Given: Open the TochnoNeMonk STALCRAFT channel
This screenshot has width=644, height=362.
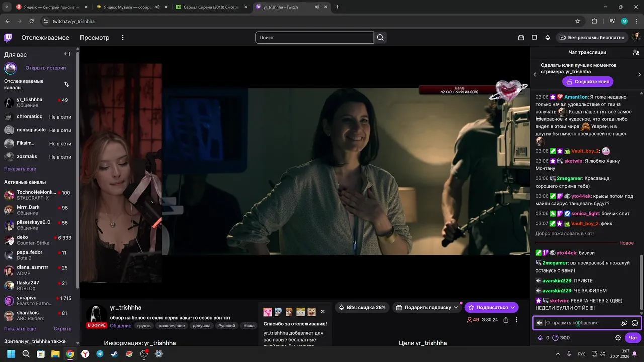Looking at the screenshot, I should click(38, 195).
